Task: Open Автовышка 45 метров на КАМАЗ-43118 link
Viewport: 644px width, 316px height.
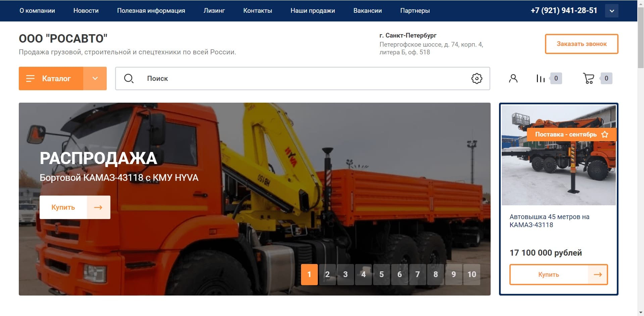Action: (x=549, y=221)
